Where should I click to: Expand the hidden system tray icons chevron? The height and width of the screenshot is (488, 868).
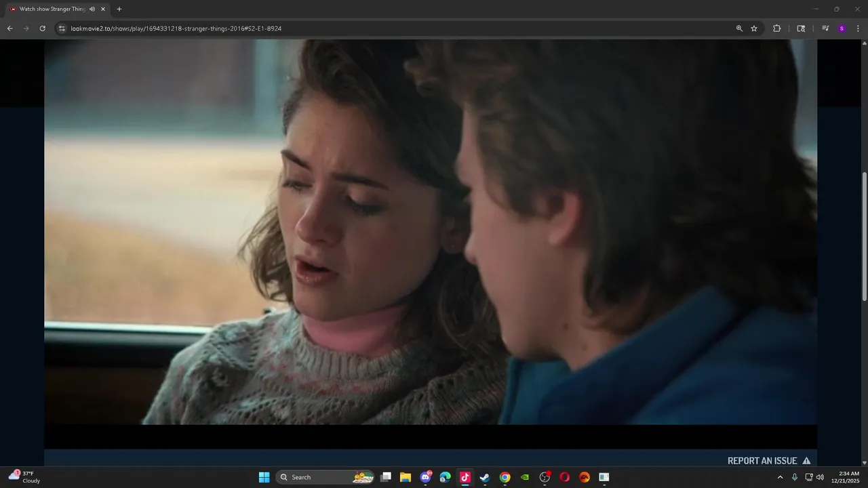(x=780, y=477)
